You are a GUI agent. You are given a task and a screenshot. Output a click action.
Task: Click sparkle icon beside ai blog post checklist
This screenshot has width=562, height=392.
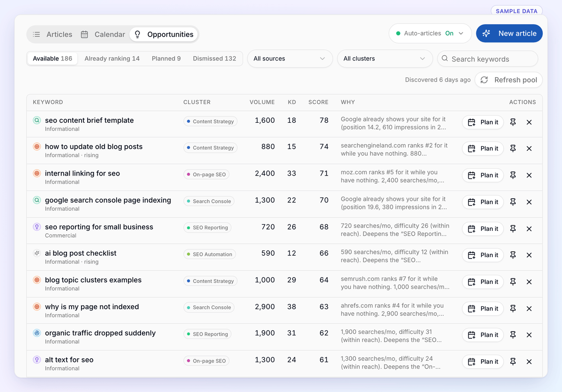37,253
